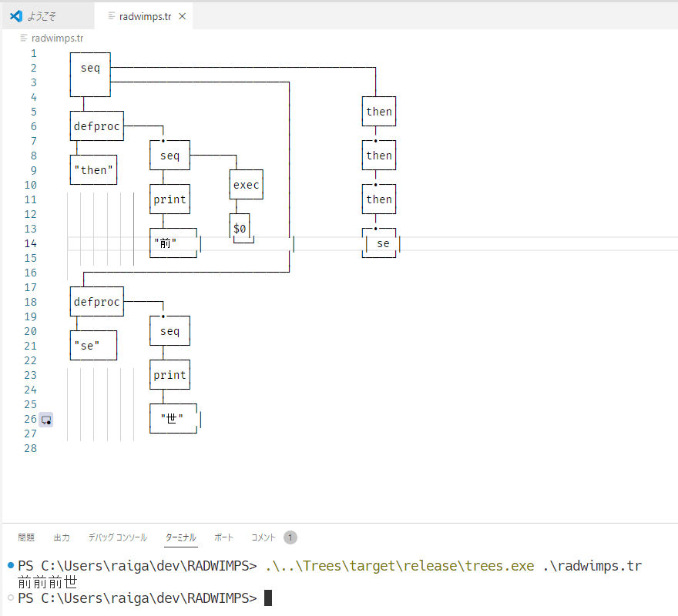
Task: Close the radwimps.tr tab
Action: (183, 16)
